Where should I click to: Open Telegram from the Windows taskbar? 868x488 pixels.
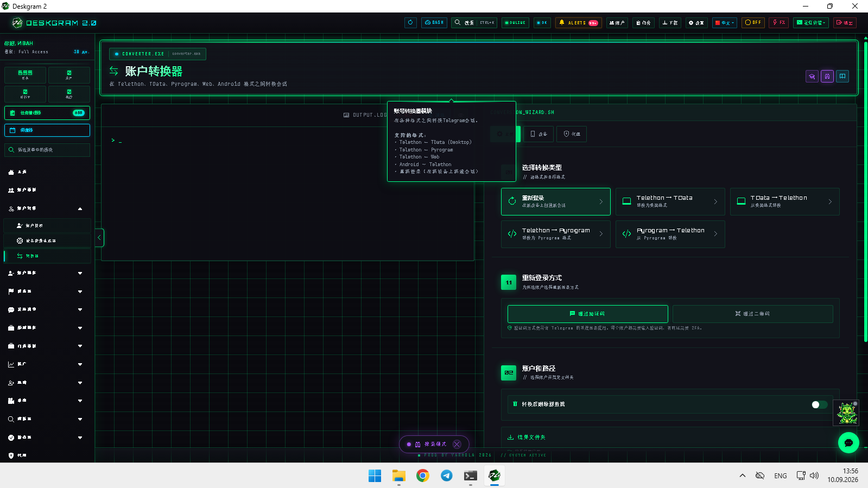[447, 476]
